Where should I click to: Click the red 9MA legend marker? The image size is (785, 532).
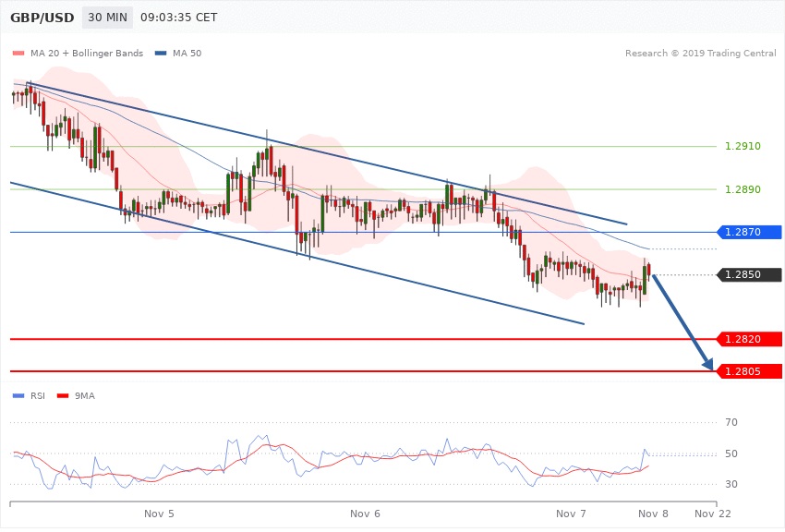63,396
